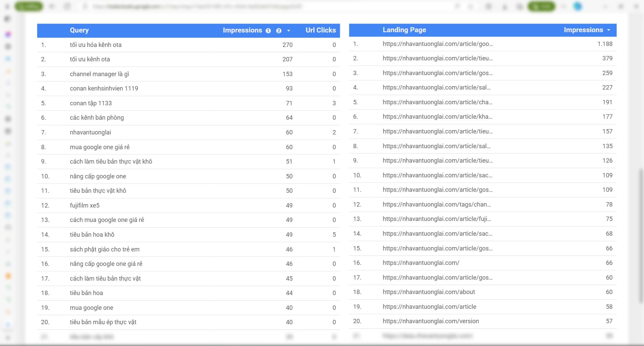Open landing page 'https://nhavantuonglai.com/about'
This screenshot has width=644, height=346.
click(429, 292)
